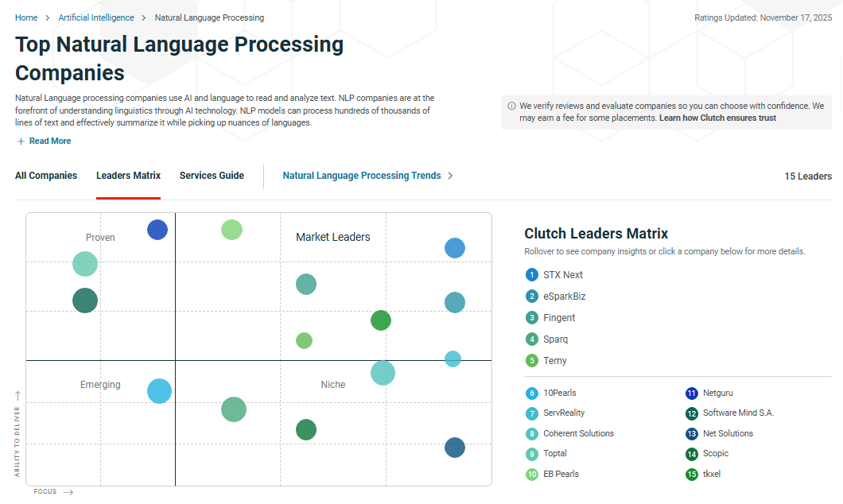The height and width of the screenshot is (504, 843).
Task: Click the navy bubble in the Niche quadrant
Action: point(454,448)
